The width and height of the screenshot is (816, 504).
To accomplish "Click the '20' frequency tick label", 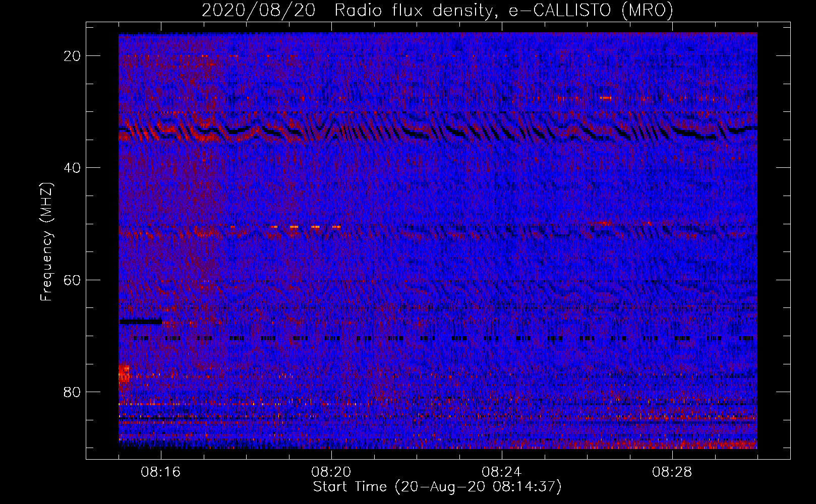I will click(x=73, y=56).
